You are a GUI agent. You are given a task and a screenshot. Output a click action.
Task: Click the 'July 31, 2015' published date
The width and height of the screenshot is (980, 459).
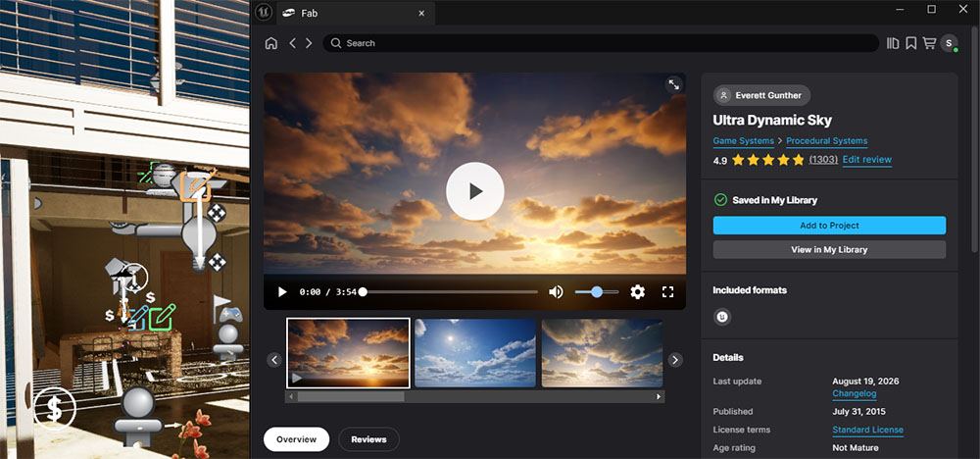pos(858,412)
